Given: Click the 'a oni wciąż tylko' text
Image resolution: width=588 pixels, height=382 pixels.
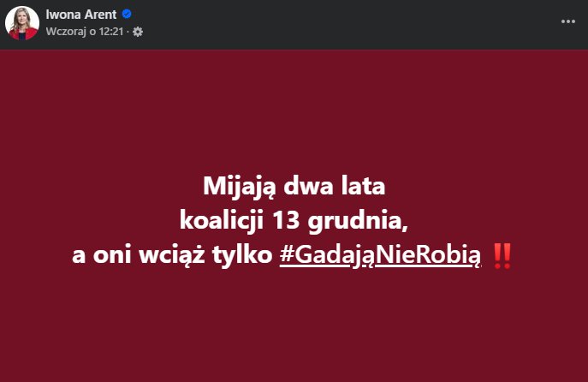Looking at the screenshot, I should 173,254.
